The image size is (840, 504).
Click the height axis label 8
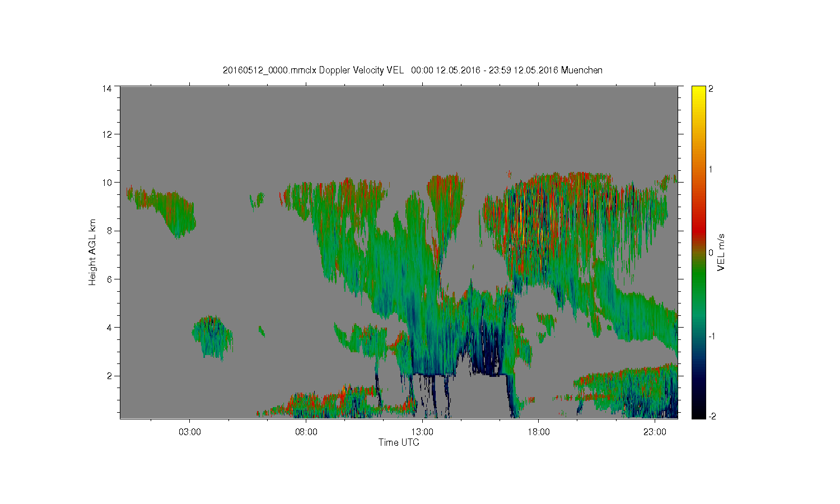109,230
